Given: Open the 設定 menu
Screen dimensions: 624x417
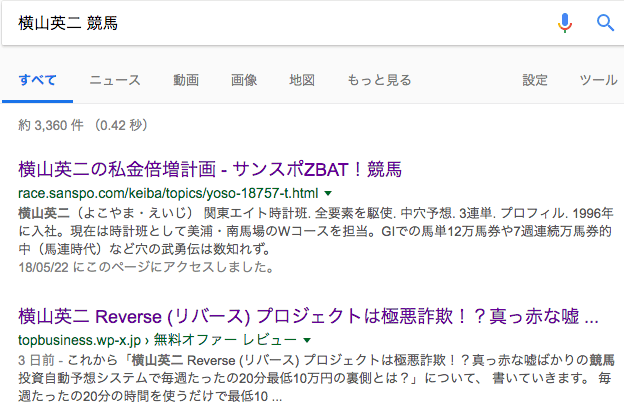Looking at the screenshot, I should [535, 80].
